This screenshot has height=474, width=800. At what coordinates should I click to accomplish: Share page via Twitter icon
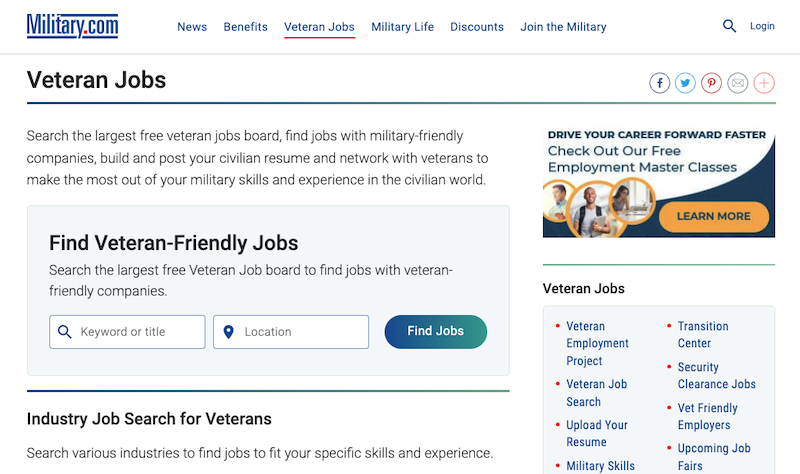(x=685, y=83)
